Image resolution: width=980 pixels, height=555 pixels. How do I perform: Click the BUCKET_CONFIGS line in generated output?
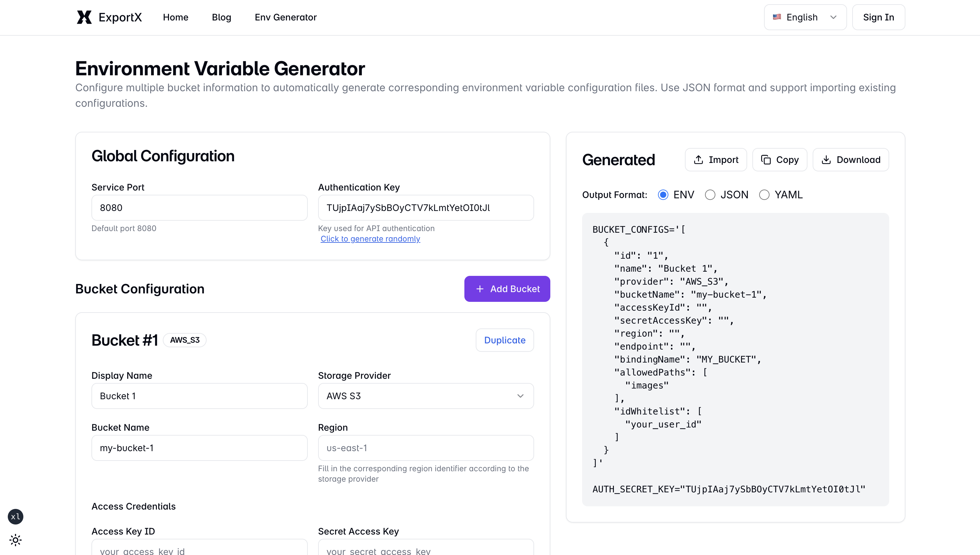click(639, 229)
